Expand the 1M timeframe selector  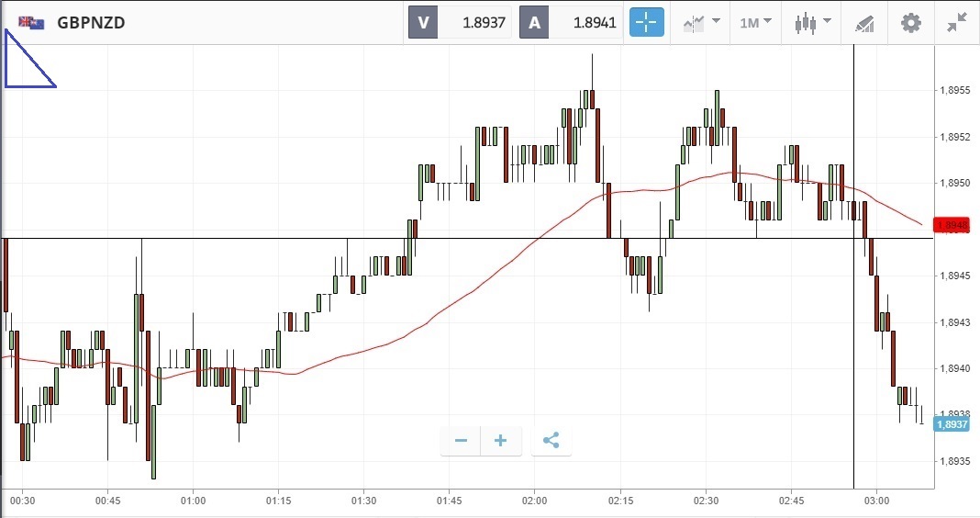tap(756, 23)
